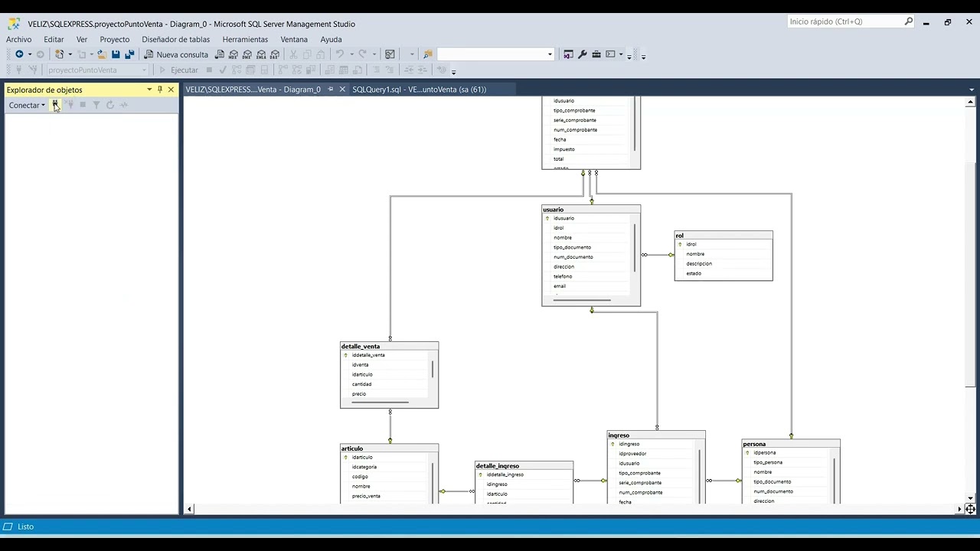Click the new project icon in toolbar
This screenshot has width=980, height=551.
(x=59, y=54)
